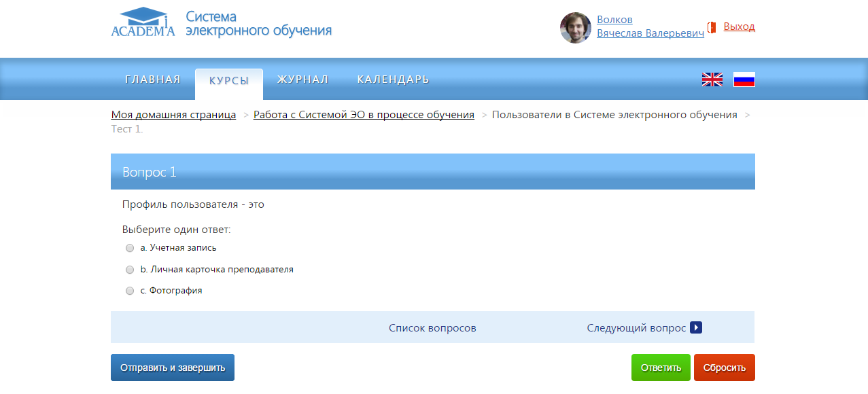This screenshot has height=394, width=868.
Task: Click the question text Профиль пользователя - это
Action: [193, 204]
